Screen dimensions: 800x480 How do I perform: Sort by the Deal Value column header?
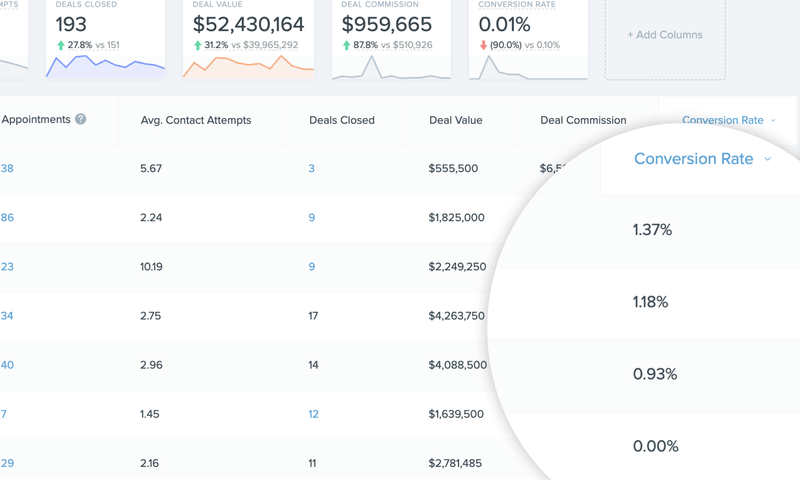pyautogui.click(x=455, y=120)
